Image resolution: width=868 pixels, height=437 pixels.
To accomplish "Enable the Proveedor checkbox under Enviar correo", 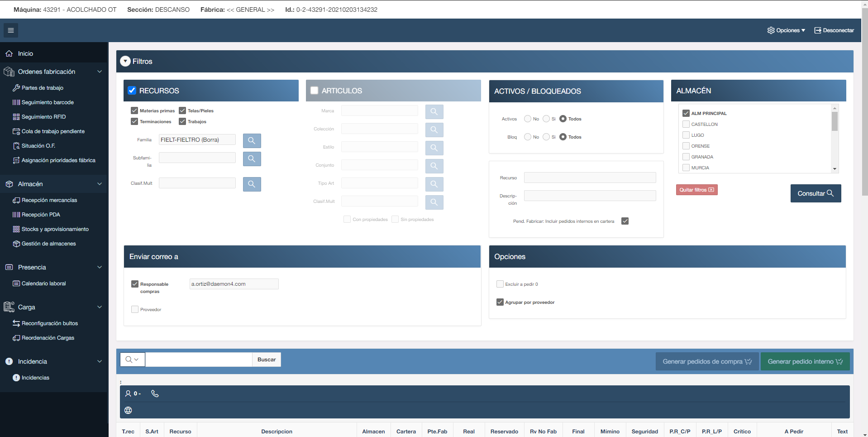I will [x=134, y=309].
